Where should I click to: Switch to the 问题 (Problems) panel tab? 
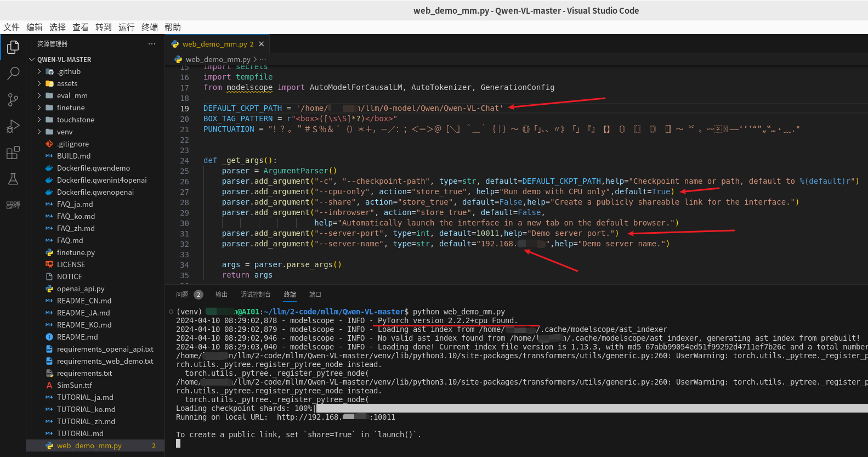pyautogui.click(x=182, y=295)
